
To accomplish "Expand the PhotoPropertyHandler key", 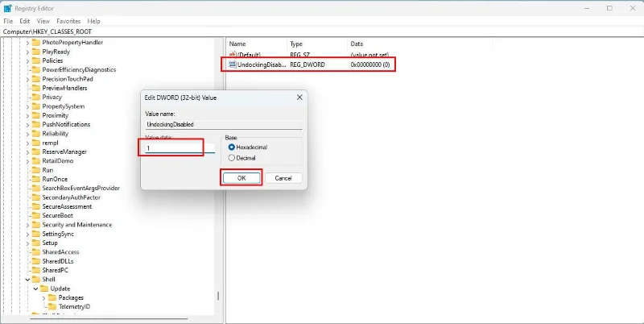I will click(x=28, y=43).
